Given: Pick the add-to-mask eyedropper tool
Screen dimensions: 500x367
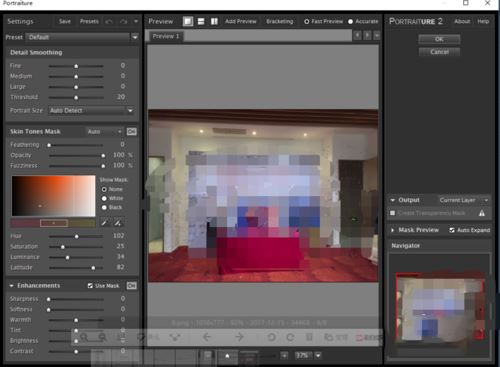Looking at the screenshot, I should (118, 223).
